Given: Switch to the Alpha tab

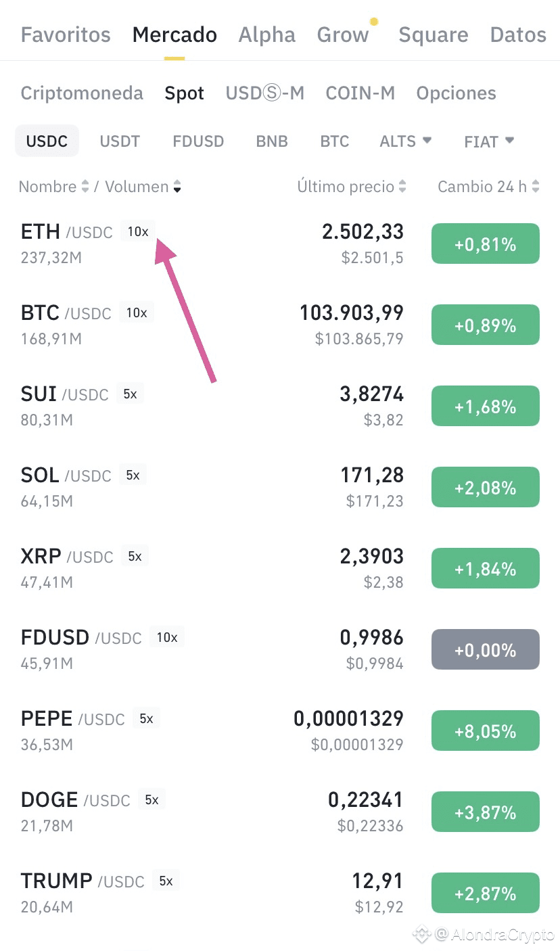Looking at the screenshot, I should coord(267,34).
